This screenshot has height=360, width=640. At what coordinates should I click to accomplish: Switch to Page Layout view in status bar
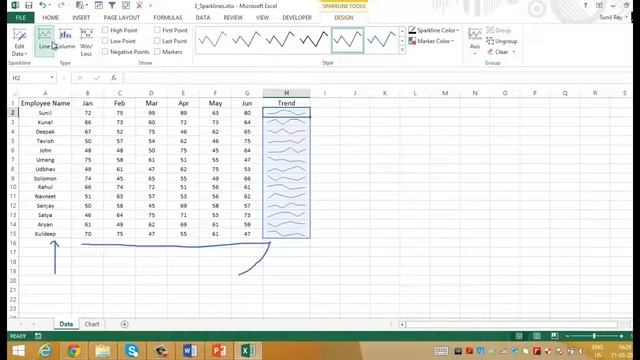point(537,336)
